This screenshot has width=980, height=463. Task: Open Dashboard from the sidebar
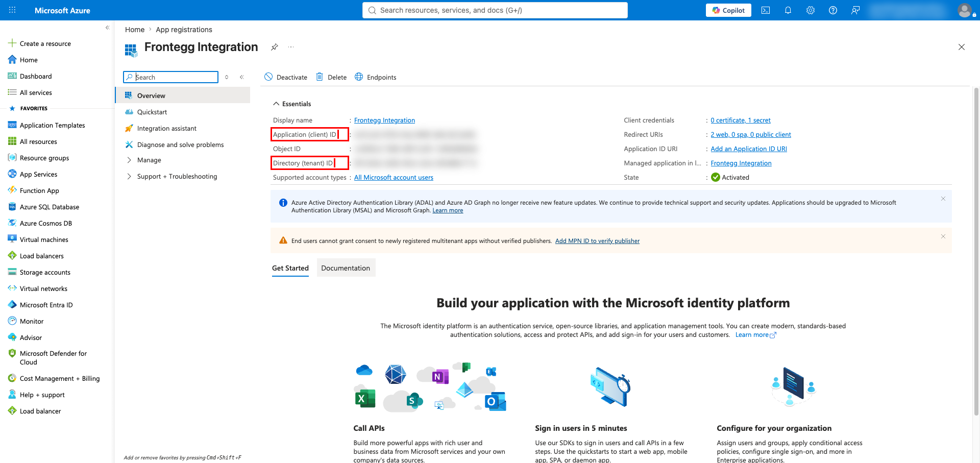pos(36,76)
